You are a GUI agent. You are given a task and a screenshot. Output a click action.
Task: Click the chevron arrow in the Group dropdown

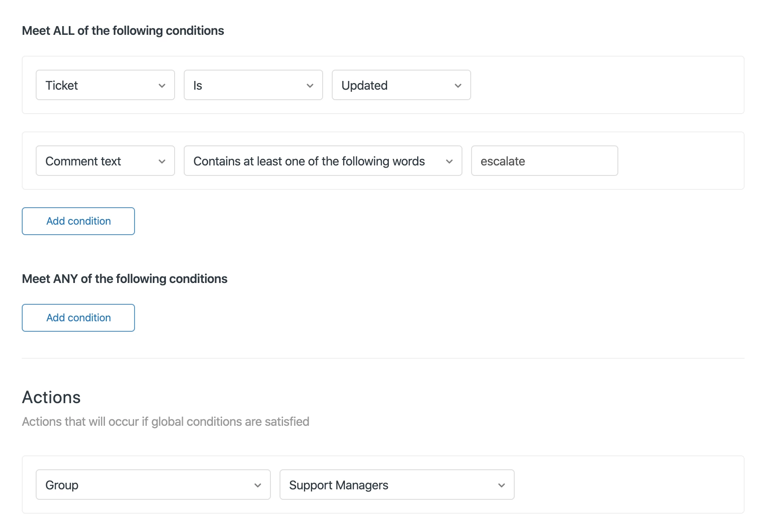(x=258, y=485)
